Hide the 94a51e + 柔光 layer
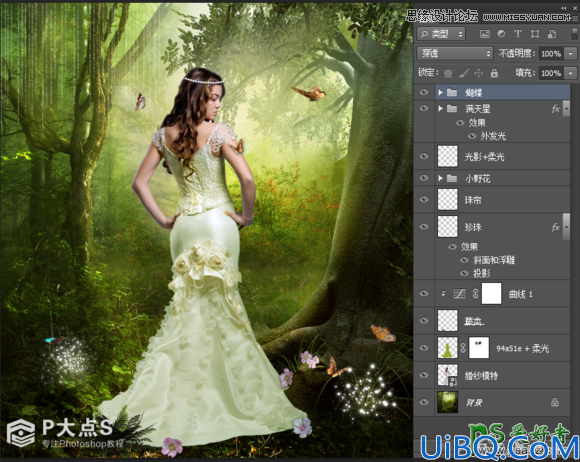 coord(424,348)
